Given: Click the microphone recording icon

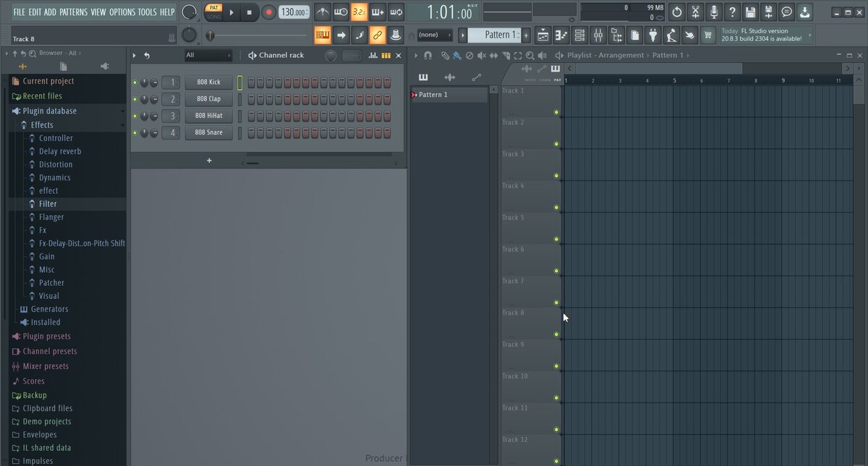Looking at the screenshot, I should 713,12.
